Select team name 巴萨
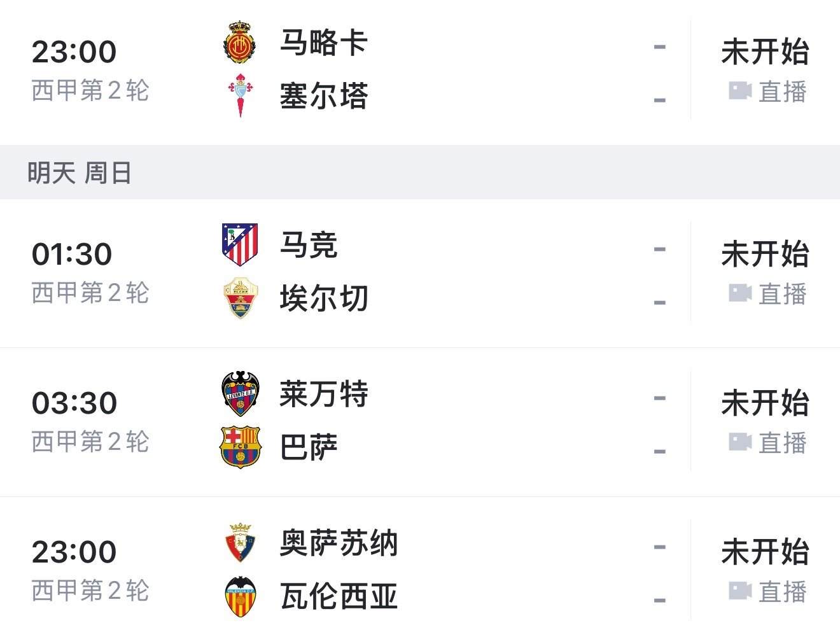Image resolution: width=840 pixels, height=637 pixels. (x=309, y=447)
